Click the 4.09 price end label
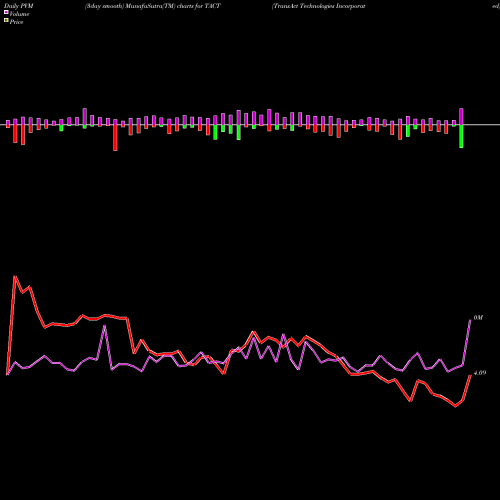This screenshot has width=500, height=500. click(x=480, y=373)
